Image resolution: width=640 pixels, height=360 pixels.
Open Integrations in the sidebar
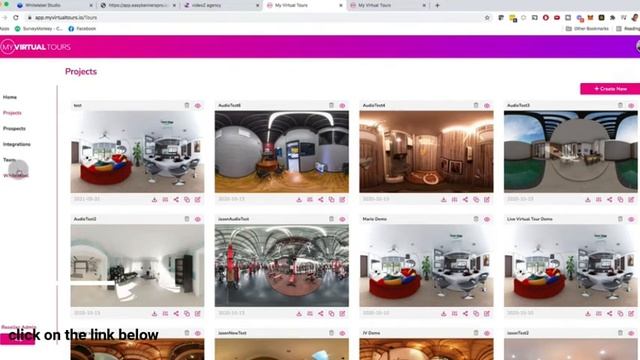[x=17, y=144]
